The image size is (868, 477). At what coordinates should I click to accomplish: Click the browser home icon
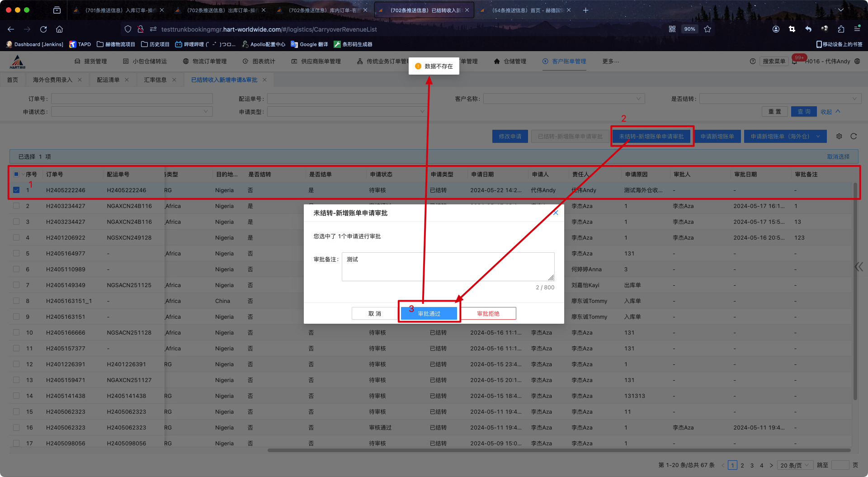(x=59, y=29)
